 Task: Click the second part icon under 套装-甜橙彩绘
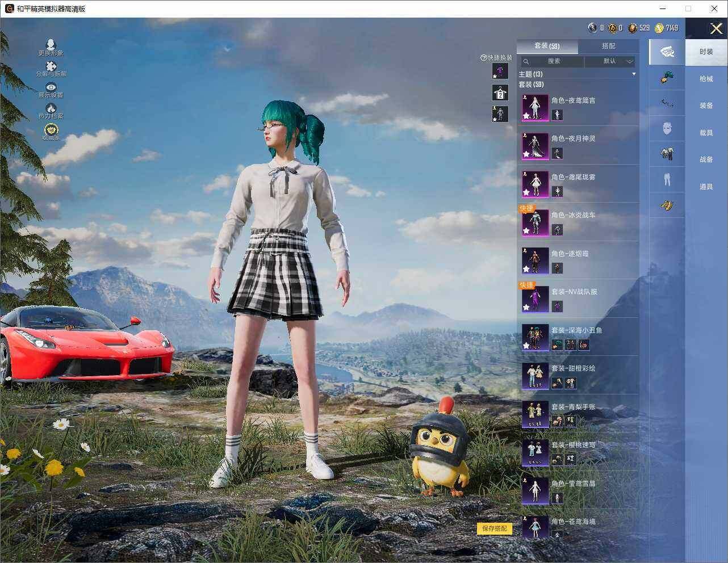coord(571,383)
